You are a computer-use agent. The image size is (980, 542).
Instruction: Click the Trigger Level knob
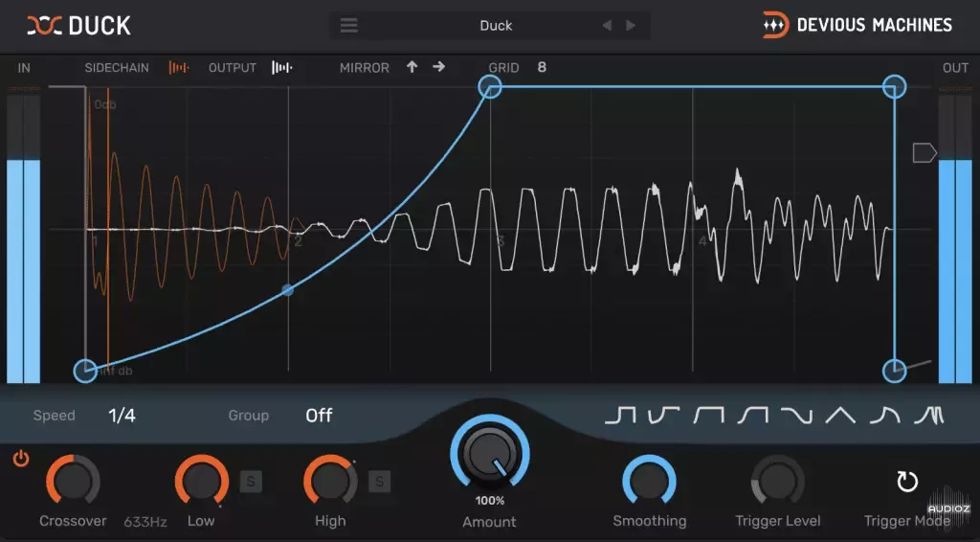pos(778,480)
